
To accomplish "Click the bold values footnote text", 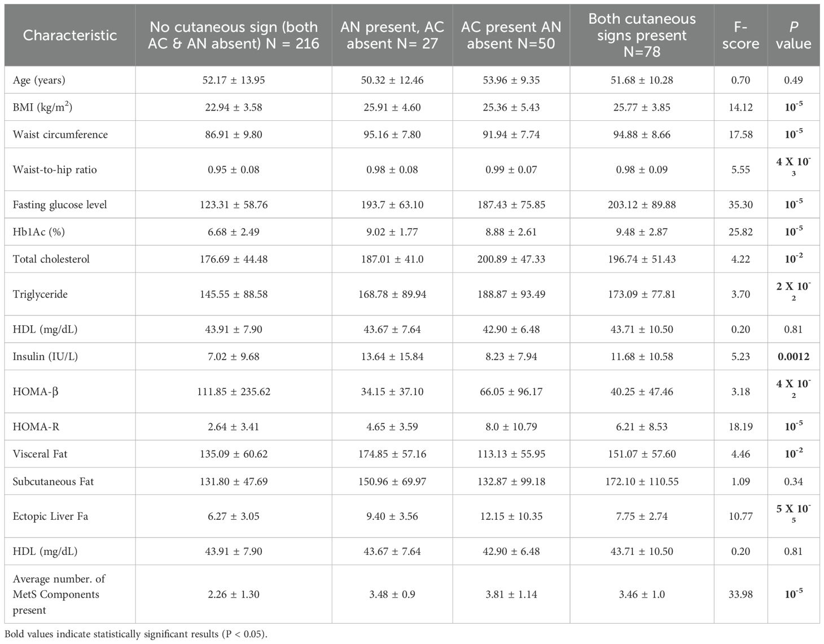I will pos(136,634).
